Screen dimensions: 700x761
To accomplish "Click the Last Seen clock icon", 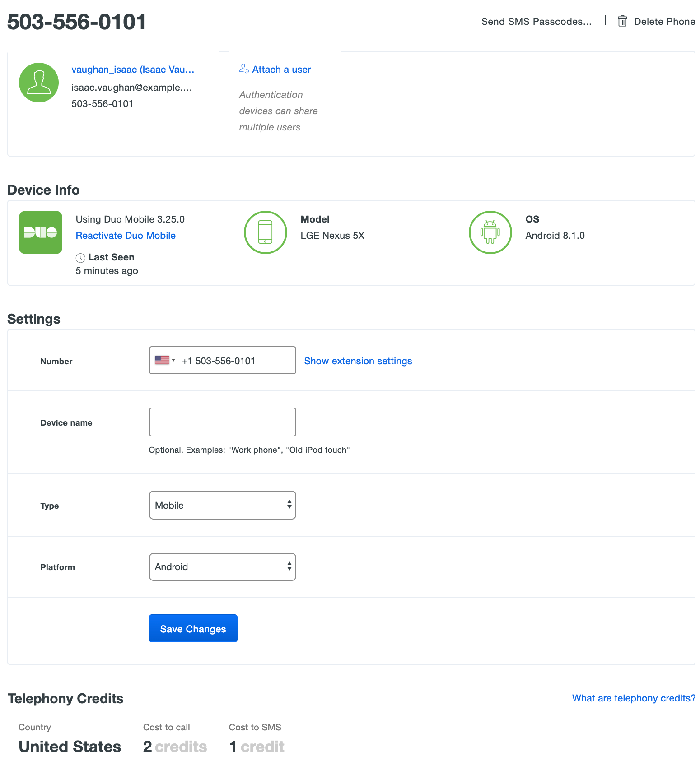I will pyautogui.click(x=80, y=258).
